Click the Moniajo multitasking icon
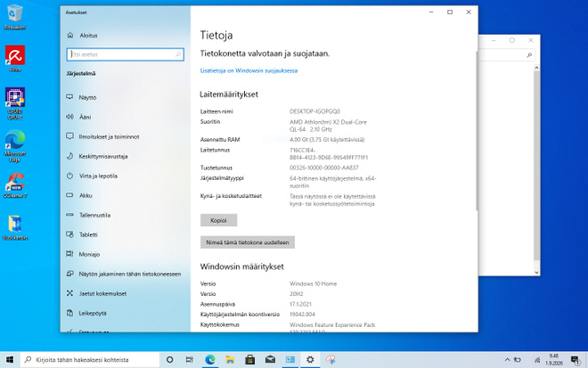This screenshot has width=588, height=368. [69, 254]
